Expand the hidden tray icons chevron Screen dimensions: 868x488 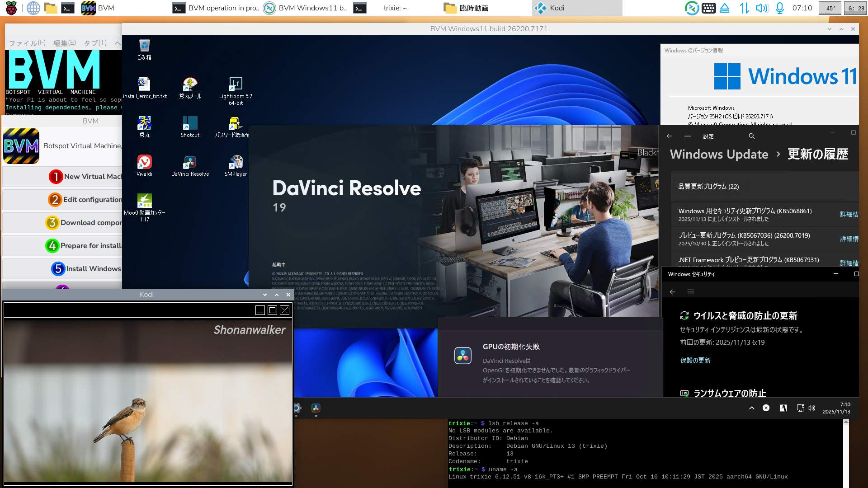[752, 408]
